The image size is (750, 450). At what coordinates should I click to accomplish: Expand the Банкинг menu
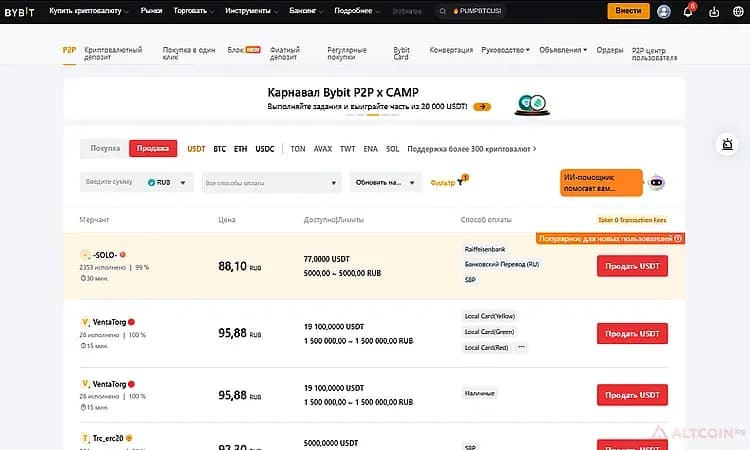tap(306, 11)
